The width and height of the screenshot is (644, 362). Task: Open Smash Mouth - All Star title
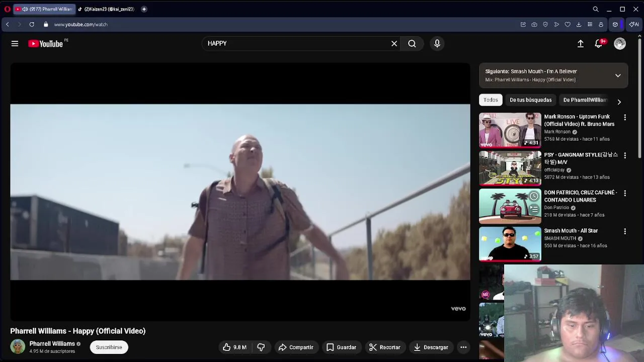pyautogui.click(x=571, y=231)
